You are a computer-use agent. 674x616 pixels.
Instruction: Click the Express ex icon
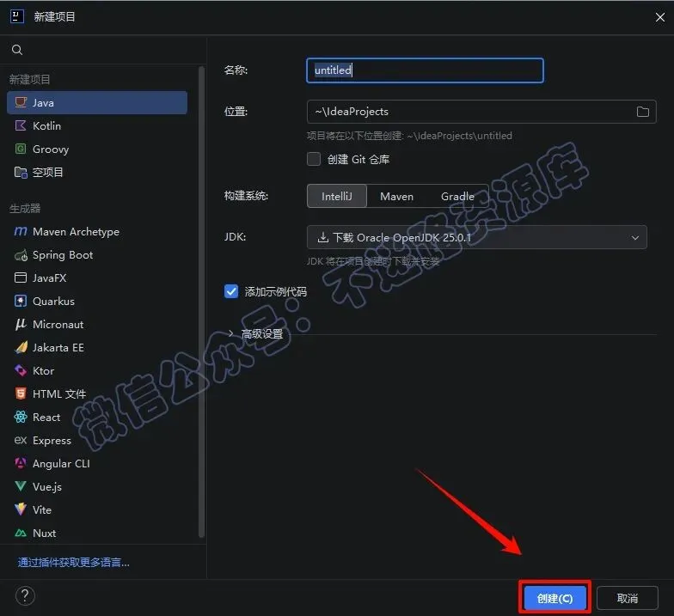pos(21,440)
